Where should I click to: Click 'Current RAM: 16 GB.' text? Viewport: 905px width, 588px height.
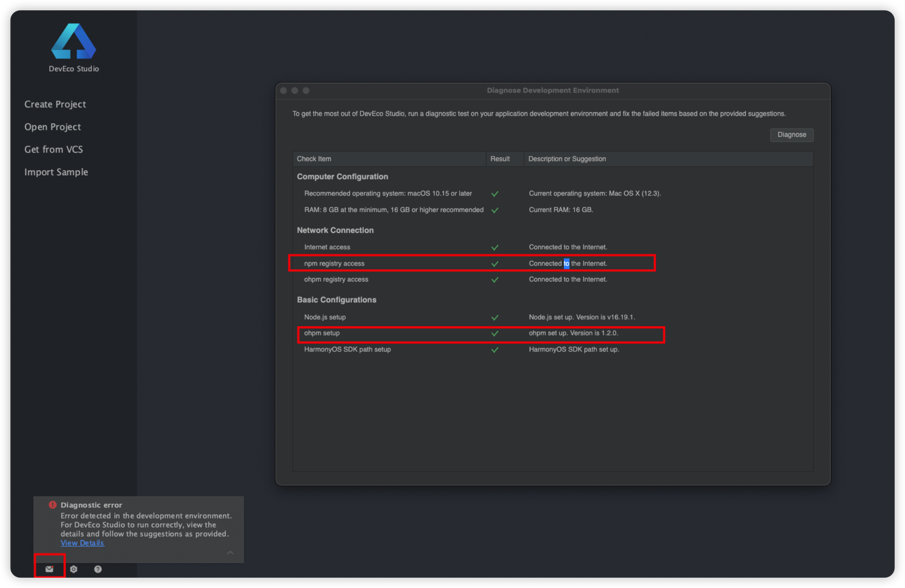tap(561, 210)
